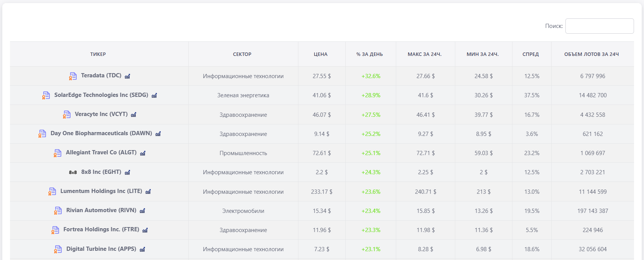The height and width of the screenshot is (260, 644).
Task: Click the document icon left of Day One Biopharmaceuticals
Action: 42,134
